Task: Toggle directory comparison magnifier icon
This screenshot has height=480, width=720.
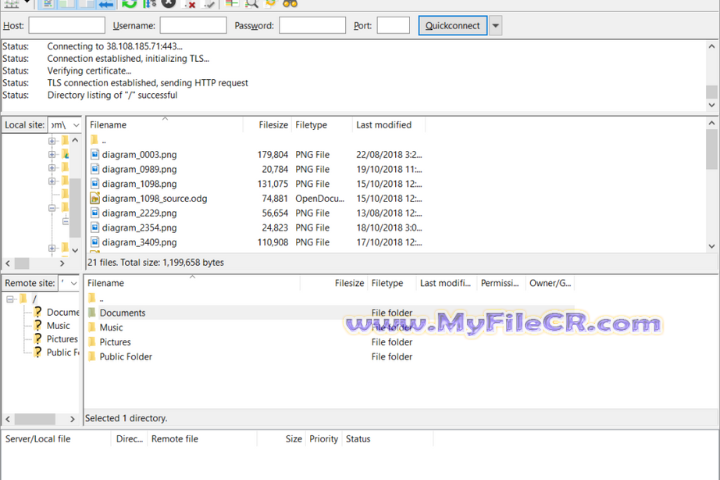Action: tap(252, 3)
